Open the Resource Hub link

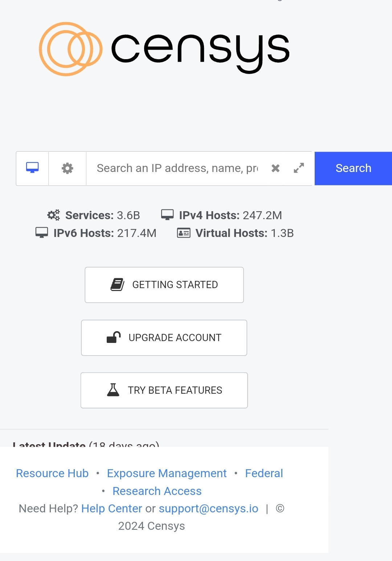tap(52, 473)
